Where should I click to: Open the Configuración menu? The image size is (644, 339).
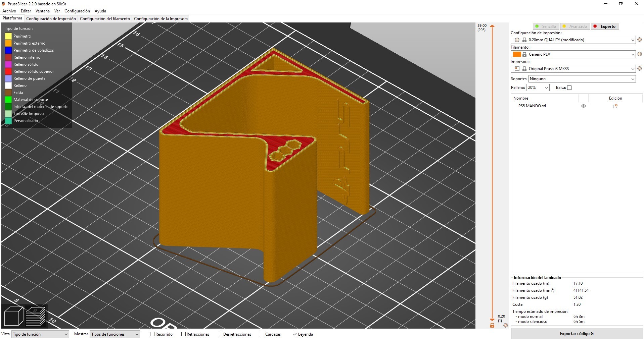(x=77, y=11)
